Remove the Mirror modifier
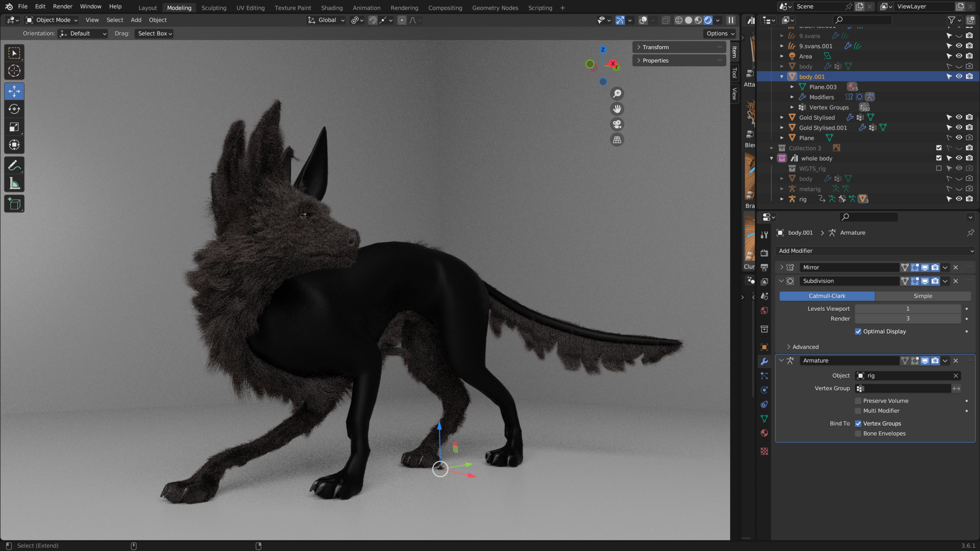This screenshot has height=551, width=980. click(x=956, y=267)
